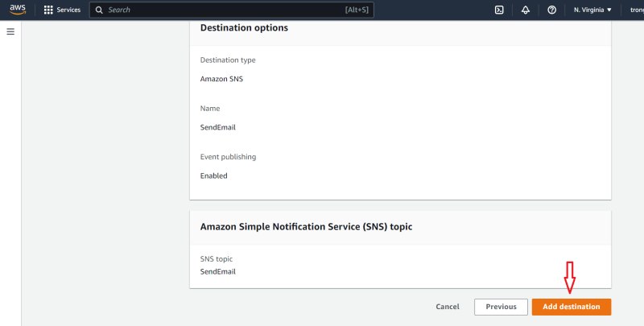Click the Amazon Simple Notification Service topic heading
Image resolution: width=644 pixels, height=326 pixels.
pyautogui.click(x=306, y=227)
